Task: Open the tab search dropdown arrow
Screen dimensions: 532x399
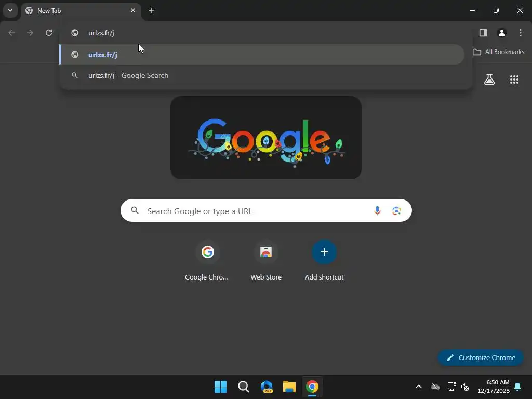Action: point(10,10)
